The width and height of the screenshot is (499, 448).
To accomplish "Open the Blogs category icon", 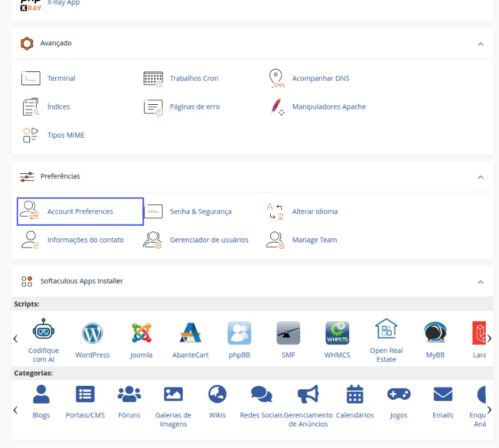I will (41, 394).
